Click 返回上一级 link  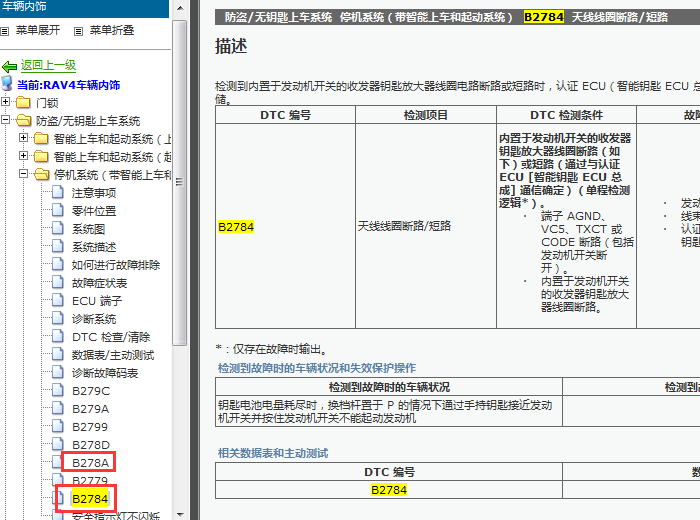(x=48, y=65)
